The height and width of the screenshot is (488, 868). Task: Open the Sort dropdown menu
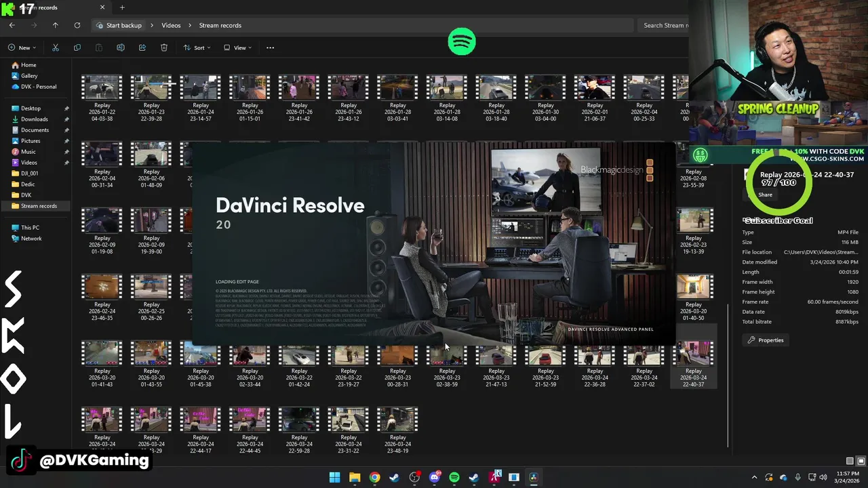click(x=197, y=47)
